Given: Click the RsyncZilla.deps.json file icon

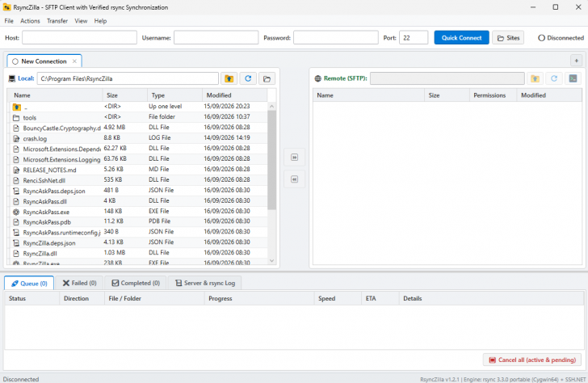Looking at the screenshot, I should 16,243.
